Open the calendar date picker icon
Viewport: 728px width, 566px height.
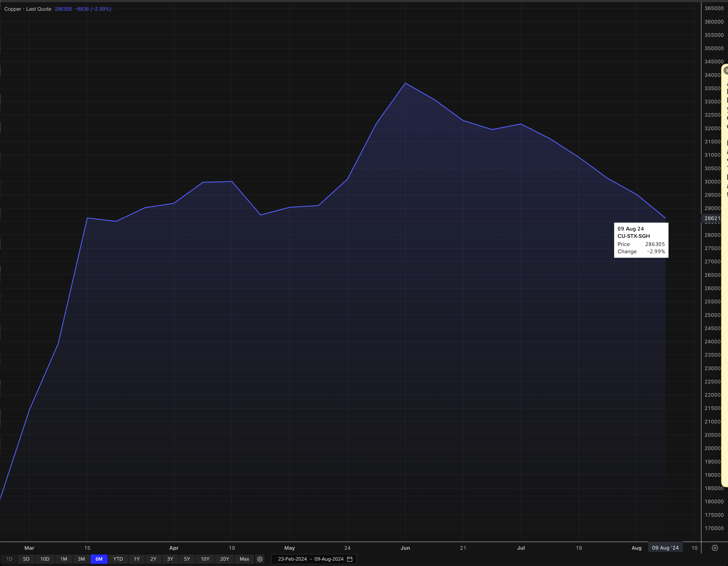[x=350, y=559]
